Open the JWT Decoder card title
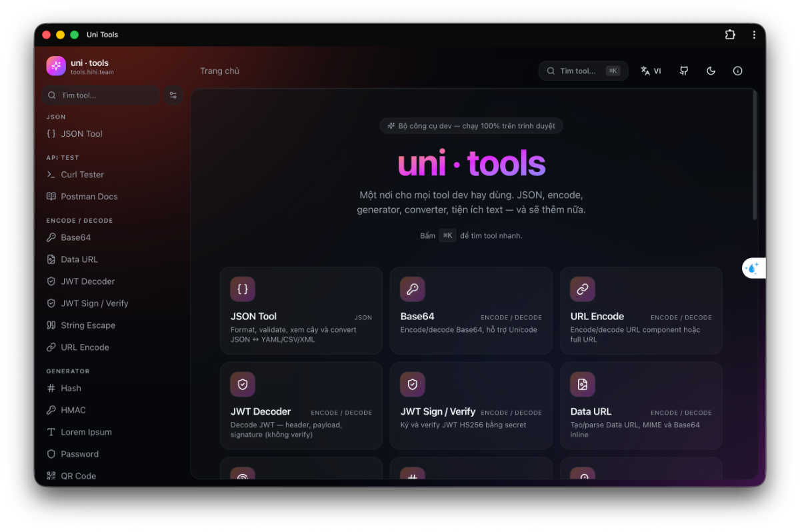This screenshot has width=800, height=532. point(261,412)
